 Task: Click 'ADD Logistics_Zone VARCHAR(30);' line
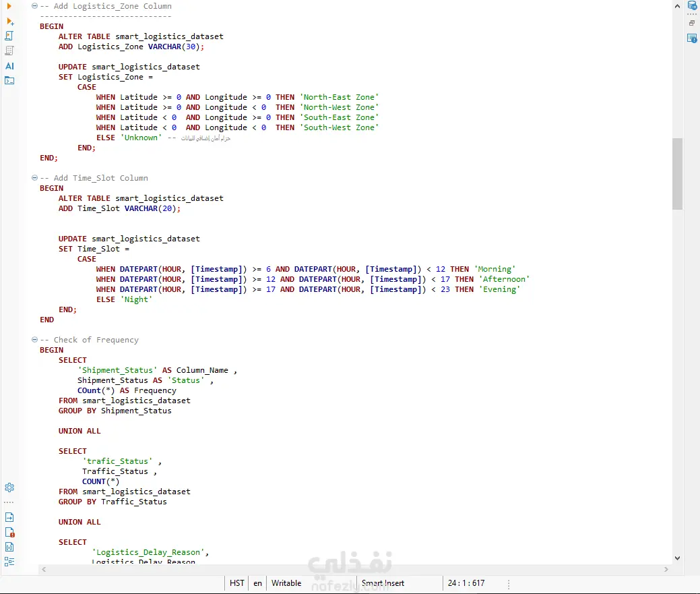point(131,47)
